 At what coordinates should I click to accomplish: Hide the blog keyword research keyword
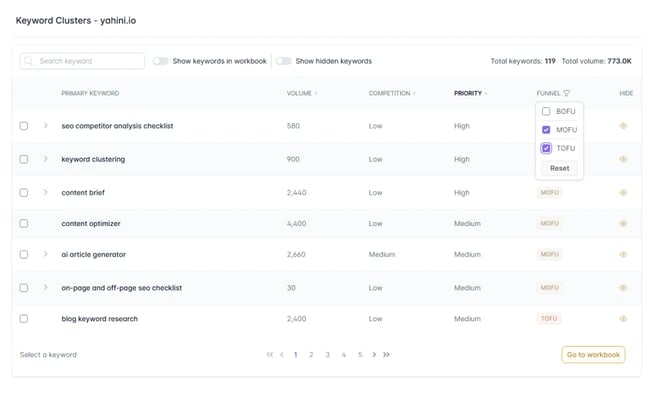[x=623, y=318]
